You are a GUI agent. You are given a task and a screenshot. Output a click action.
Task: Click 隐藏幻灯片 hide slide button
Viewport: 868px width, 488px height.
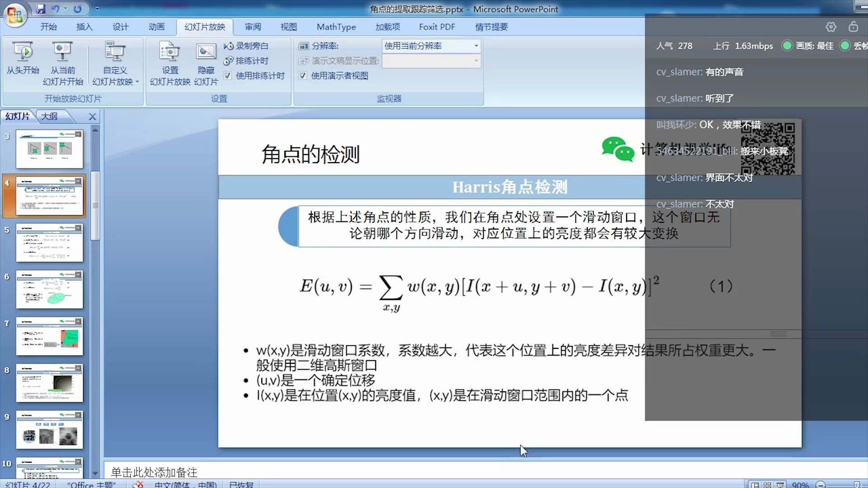pos(206,63)
